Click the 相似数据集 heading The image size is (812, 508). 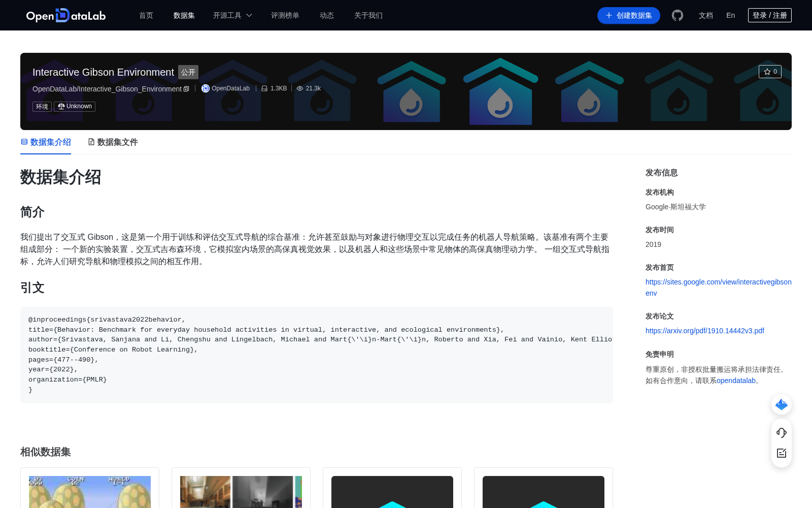[46, 452]
